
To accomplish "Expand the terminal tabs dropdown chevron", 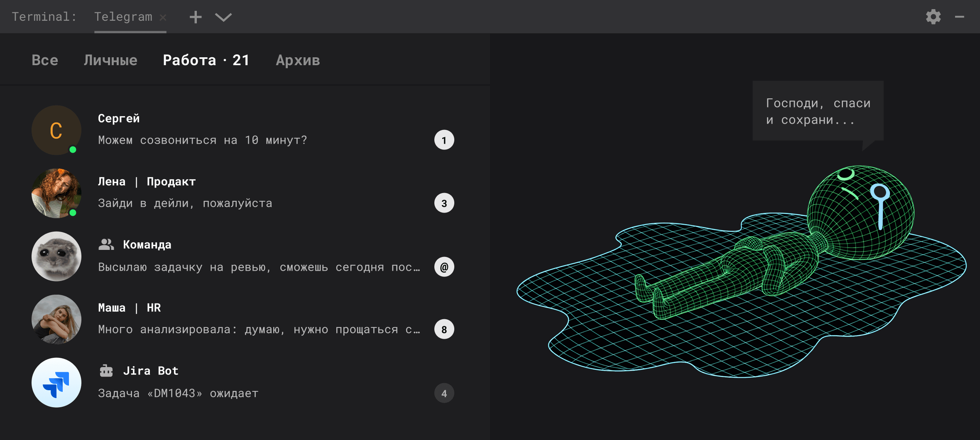I will 223,17.
